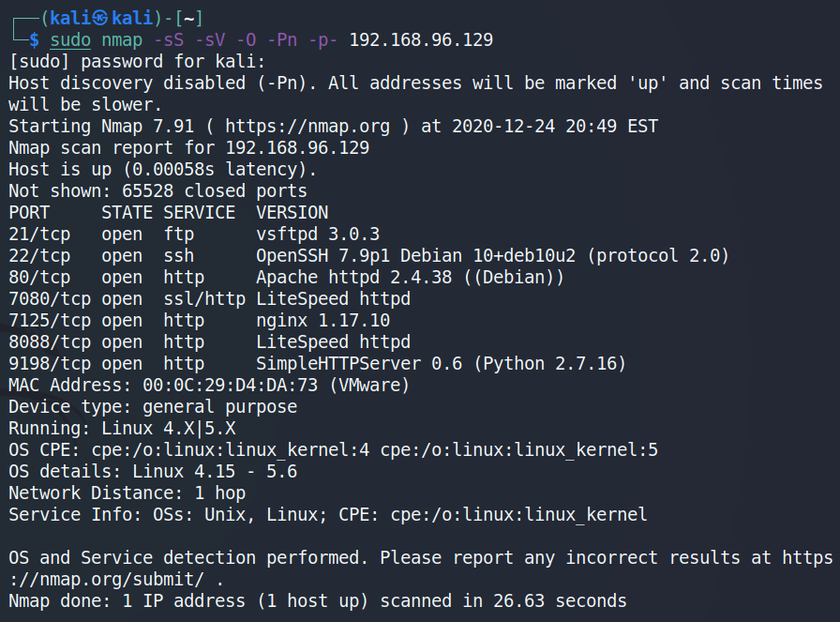Click the 7080/tcp port entry
Screen dimensions: 840x622
pos(50,298)
